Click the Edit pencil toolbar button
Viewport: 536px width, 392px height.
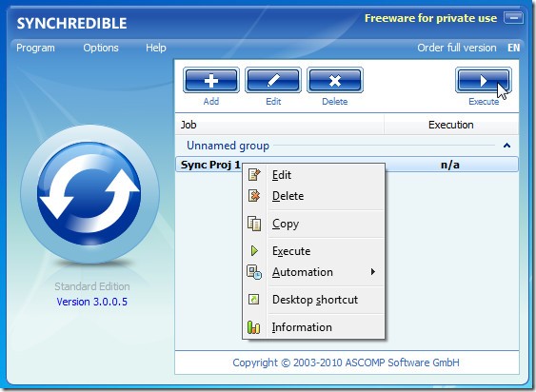pyautogui.click(x=273, y=80)
